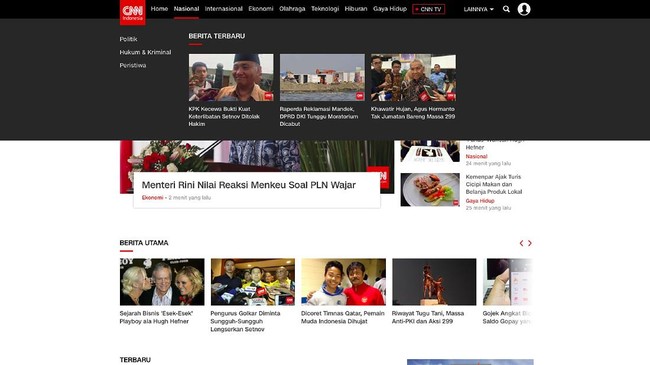Open Gojek Angkat headline link
The height and width of the screenshot is (365, 650).
coord(507,317)
